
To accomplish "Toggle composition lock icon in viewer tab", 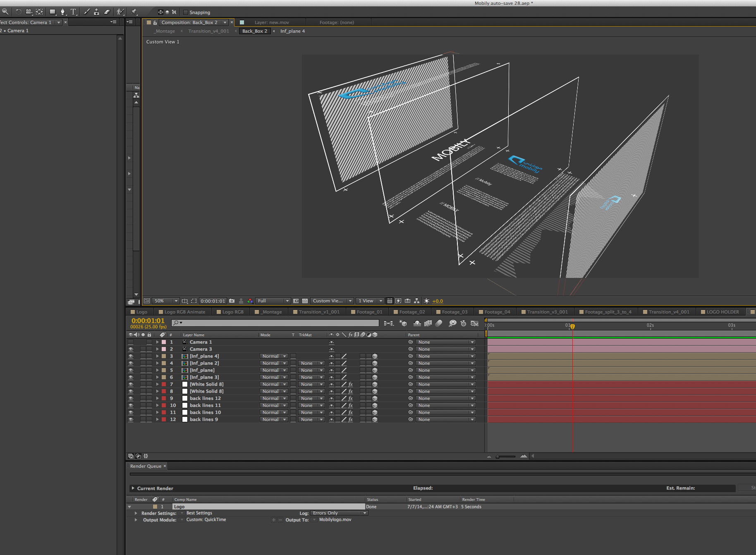I will click(x=155, y=22).
